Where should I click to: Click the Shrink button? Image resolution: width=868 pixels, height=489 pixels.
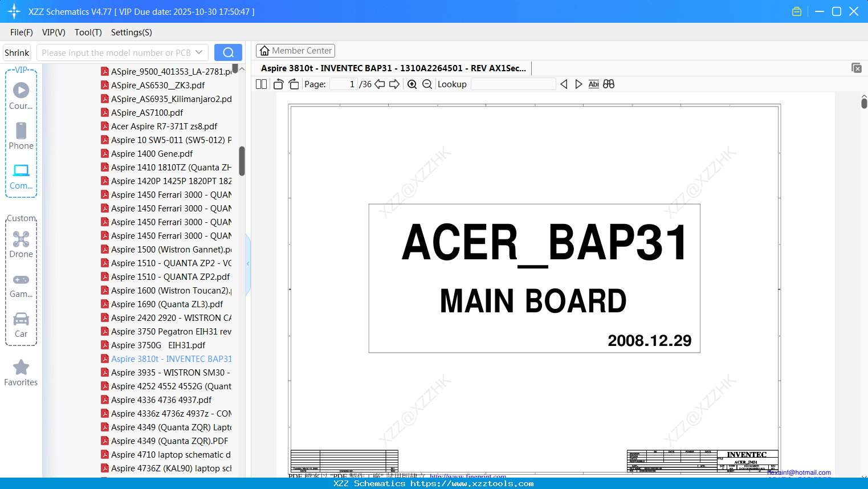coord(17,52)
